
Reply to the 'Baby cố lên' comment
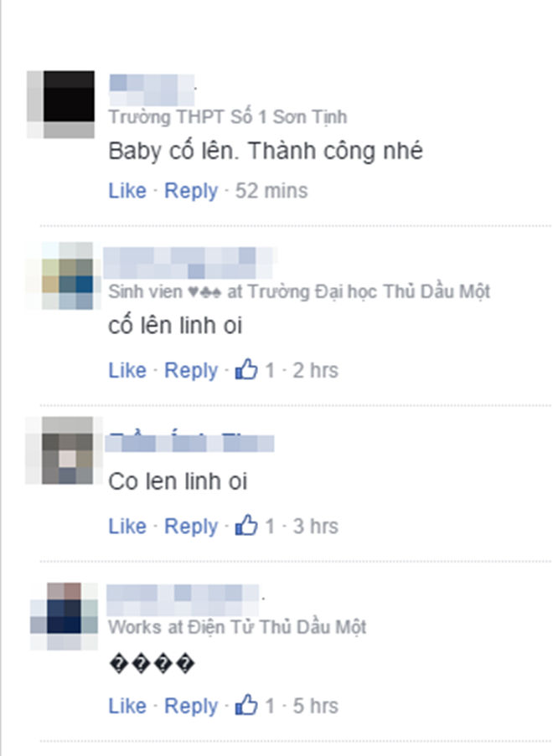(191, 192)
